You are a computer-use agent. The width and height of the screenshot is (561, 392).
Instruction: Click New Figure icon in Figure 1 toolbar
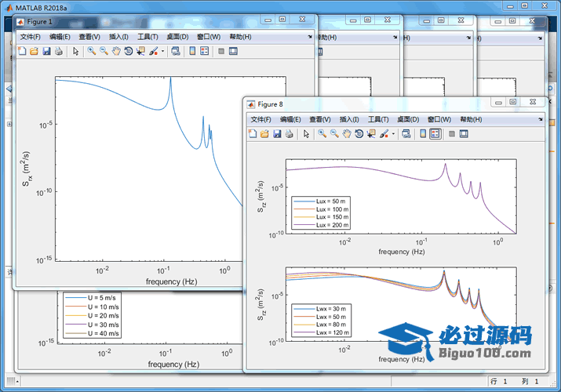point(22,51)
